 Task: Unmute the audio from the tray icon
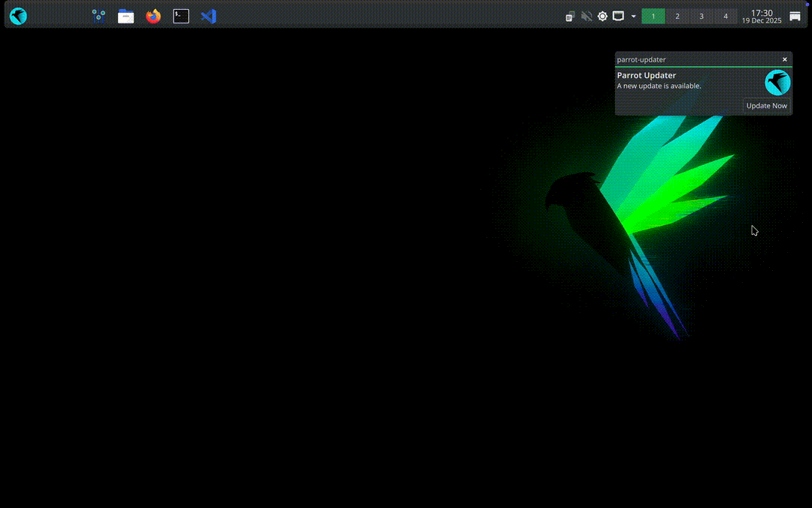586,16
